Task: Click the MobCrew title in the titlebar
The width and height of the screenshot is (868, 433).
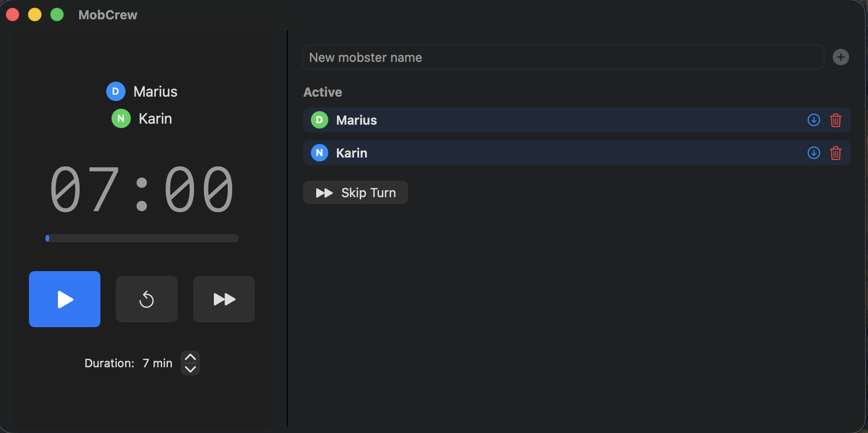Action: [x=108, y=14]
